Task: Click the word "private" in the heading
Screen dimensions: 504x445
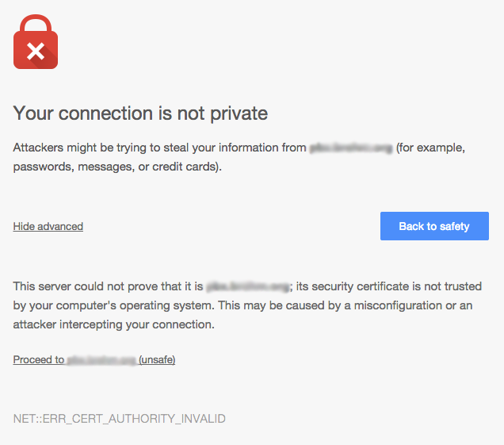Action: pyautogui.click(x=239, y=113)
